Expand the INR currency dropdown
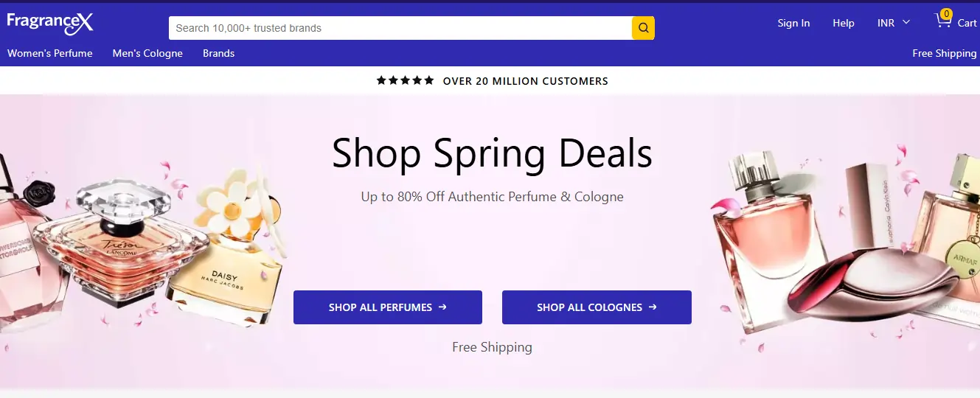The width and height of the screenshot is (980, 398). click(886, 23)
